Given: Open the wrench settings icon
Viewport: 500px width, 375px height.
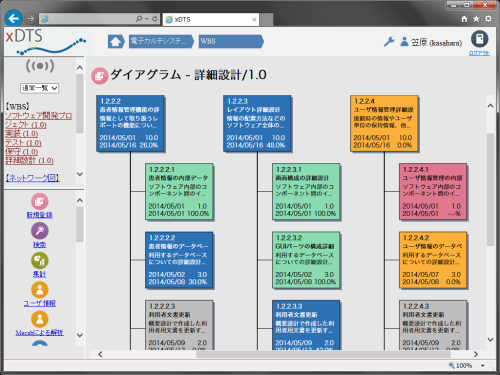Looking at the screenshot, I should point(389,42).
